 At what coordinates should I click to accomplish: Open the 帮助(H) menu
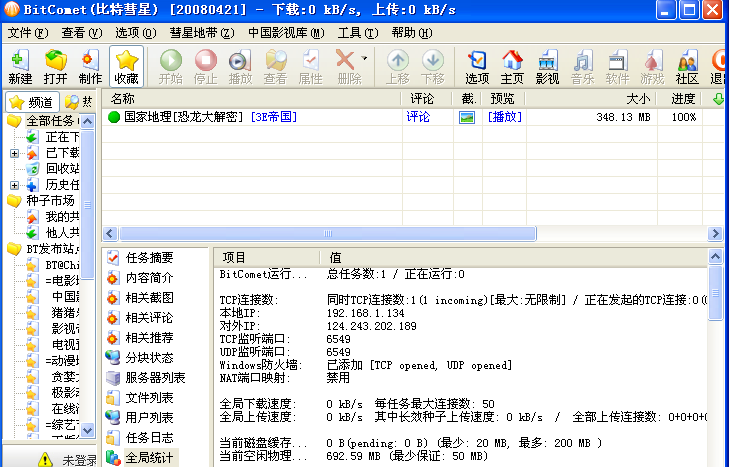pos(411,33)
